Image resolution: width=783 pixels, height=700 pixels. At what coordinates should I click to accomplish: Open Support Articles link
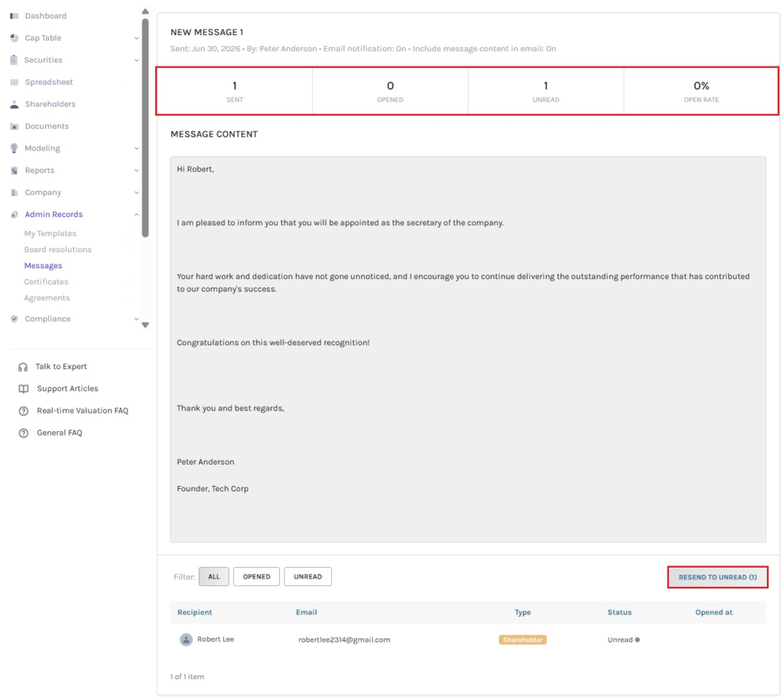(67, 389)
